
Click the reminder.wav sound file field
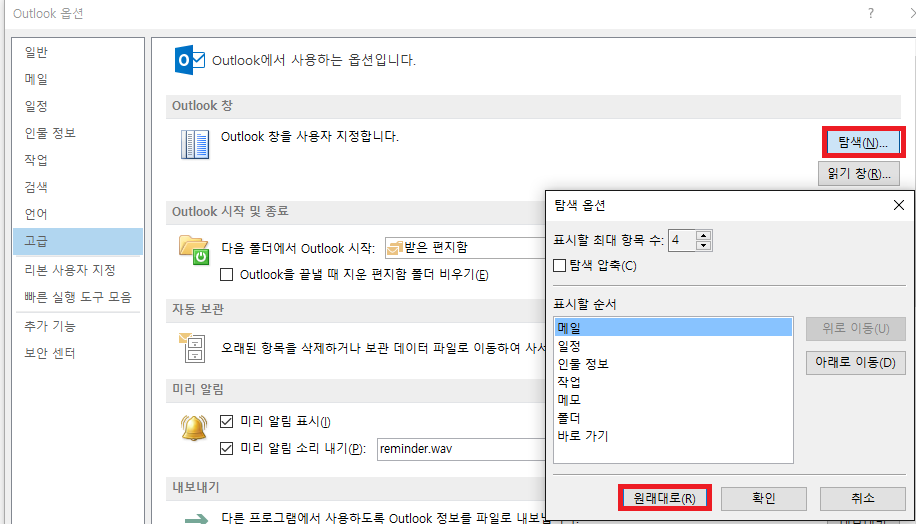coord(462,449)
